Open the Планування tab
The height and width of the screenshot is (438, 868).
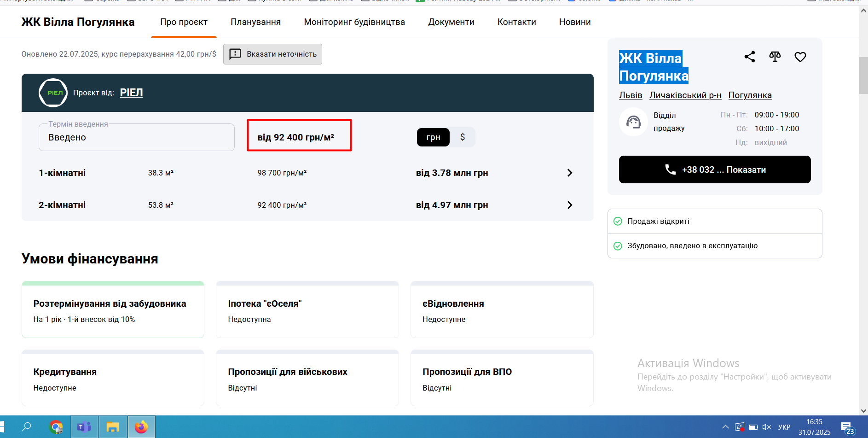[255, 22]
